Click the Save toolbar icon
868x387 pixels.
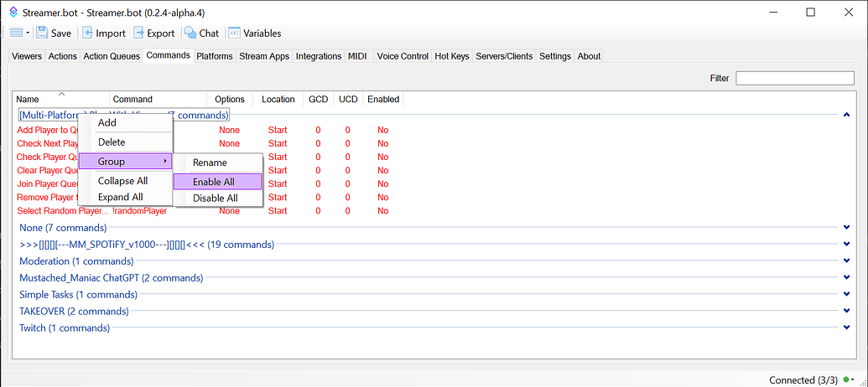tap(43, 34)
